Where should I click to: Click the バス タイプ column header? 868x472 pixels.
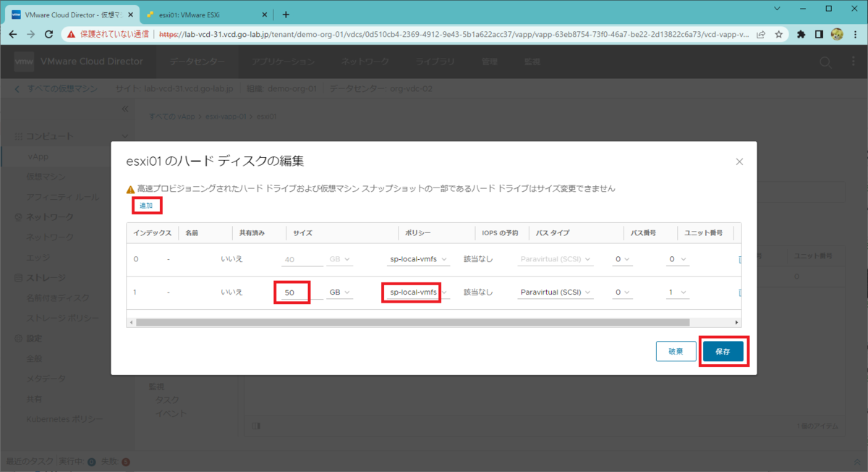click(553, 233)
